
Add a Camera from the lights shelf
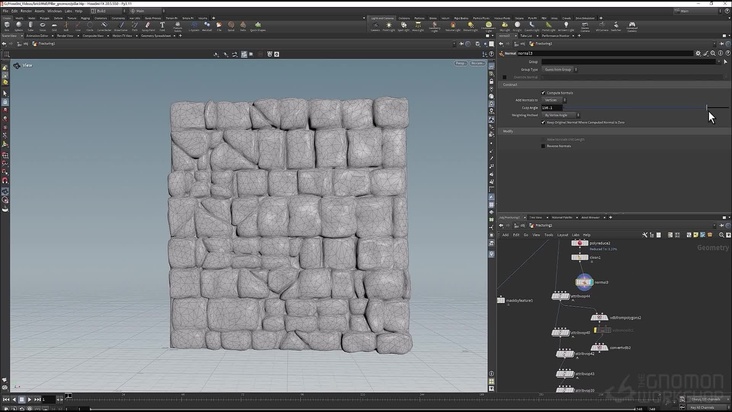pos(375,27)
